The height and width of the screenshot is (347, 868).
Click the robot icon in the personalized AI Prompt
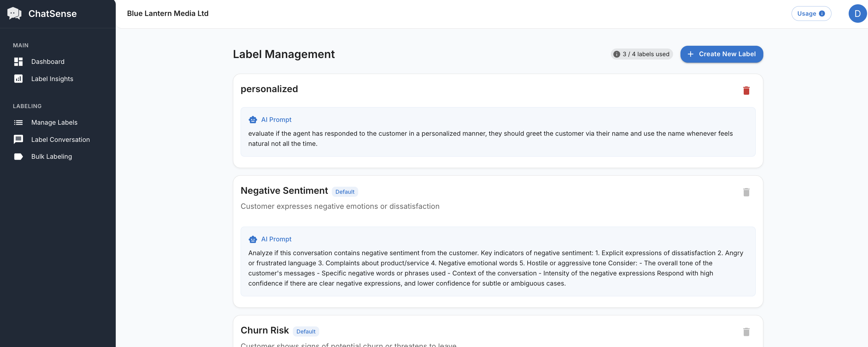[x=253, y=120]
